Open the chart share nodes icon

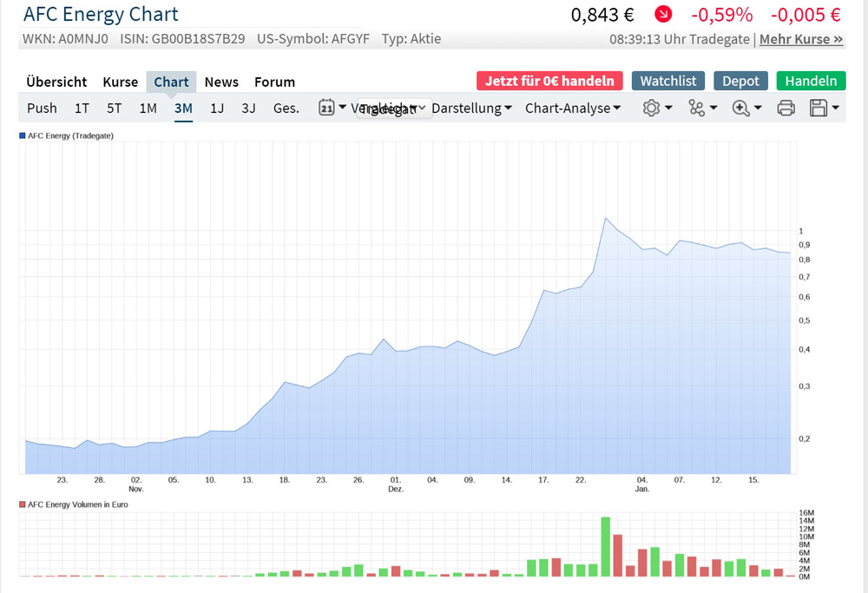coord(696,108)
